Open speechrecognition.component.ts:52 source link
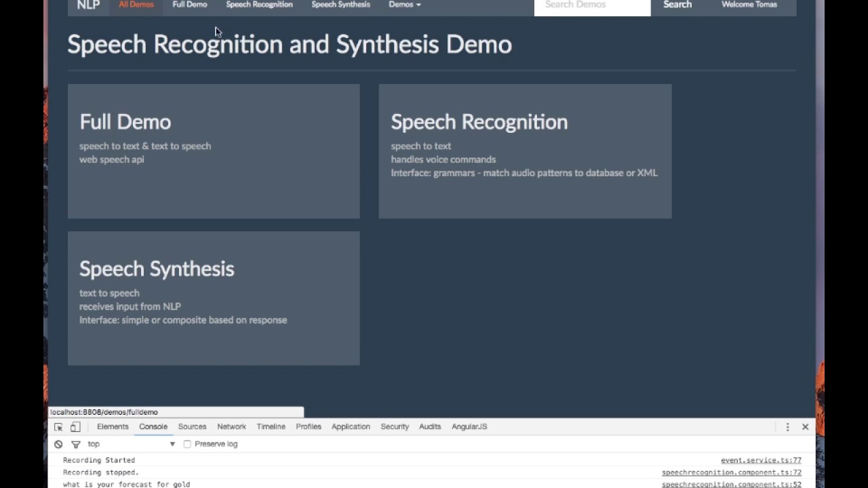The width and height of the screenshot is (868, 488). pos(732,485)
